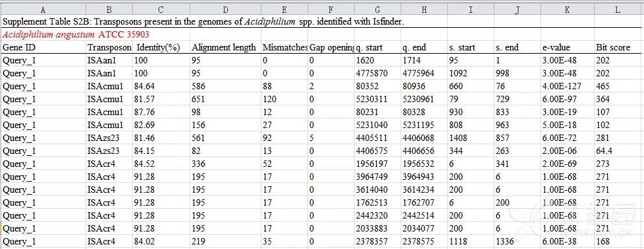Click the e-value cell 2.00E-06
The width and height of the screenshot is (644, 249).
click(567, 151)
